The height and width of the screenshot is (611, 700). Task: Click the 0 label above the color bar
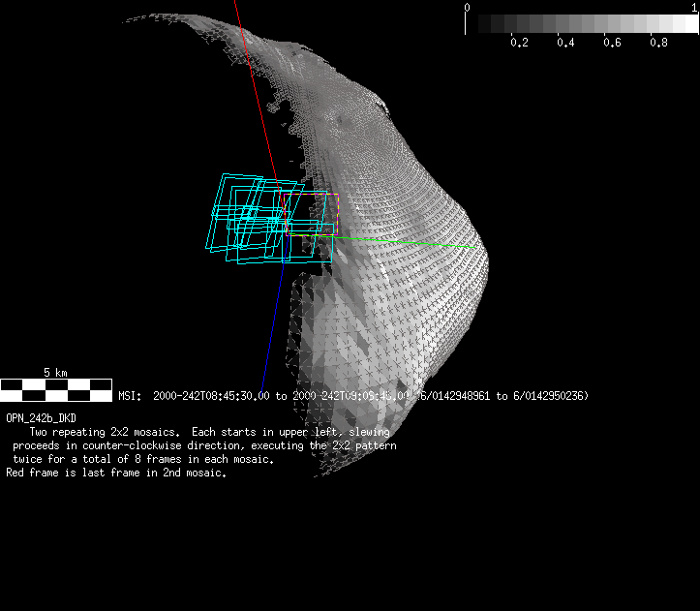tap(468, 7)
